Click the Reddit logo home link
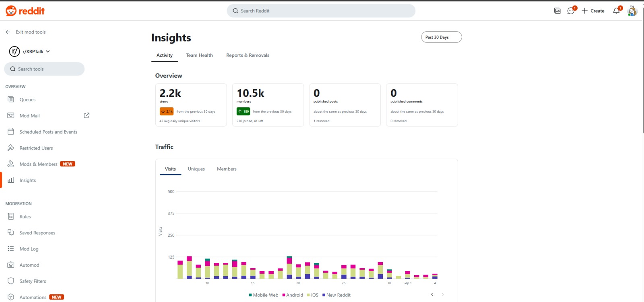The width and height of the screenshot is (644, 302). [x=25, y=11]
